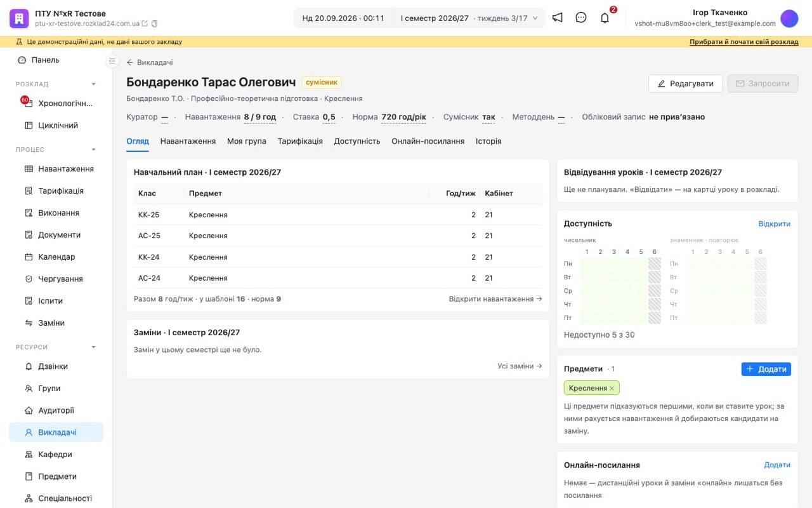This screenshot has height=508, width=812.
Task: Open the Онлайн-посилання tab
Action: (x=428, y=142)
